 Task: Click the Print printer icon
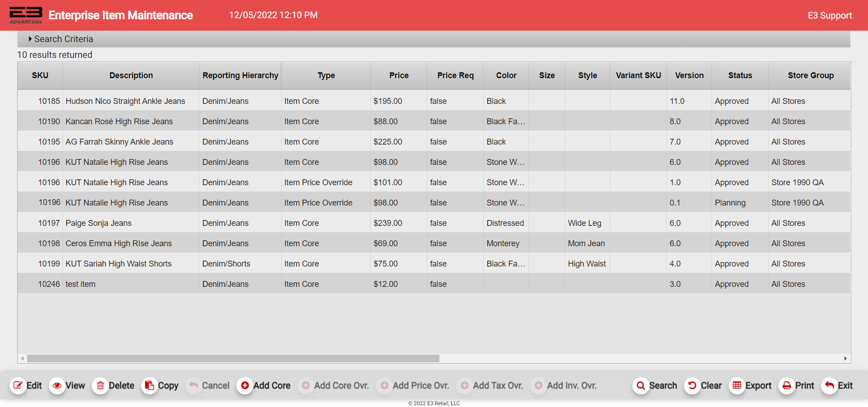(787, 385)
